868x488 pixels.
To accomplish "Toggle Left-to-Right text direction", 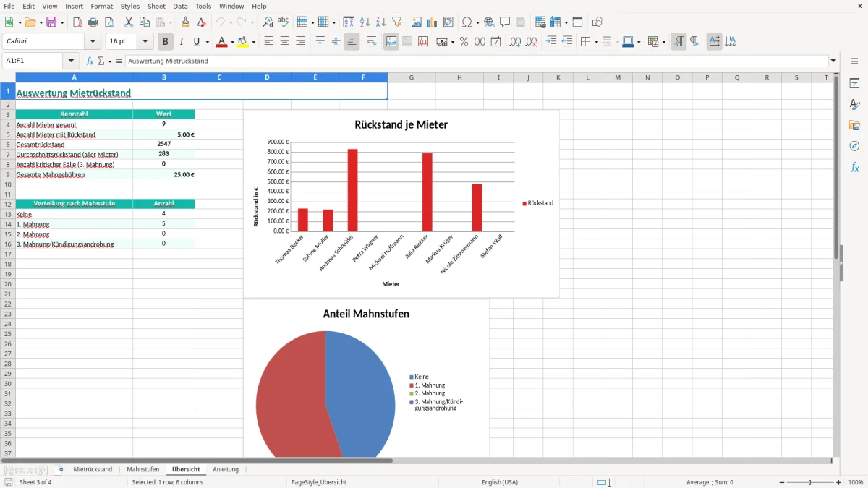I will tap(678, 42).
